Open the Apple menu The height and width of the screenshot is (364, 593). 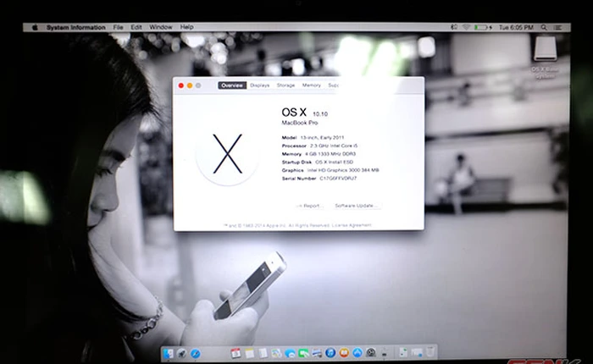pyautogui.click(x=35, y=27)
